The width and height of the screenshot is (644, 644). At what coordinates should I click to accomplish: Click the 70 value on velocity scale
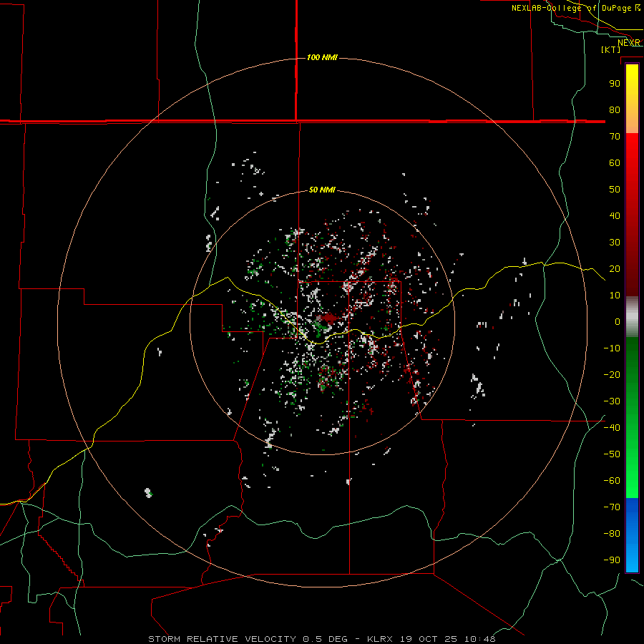tap(615, 137)
